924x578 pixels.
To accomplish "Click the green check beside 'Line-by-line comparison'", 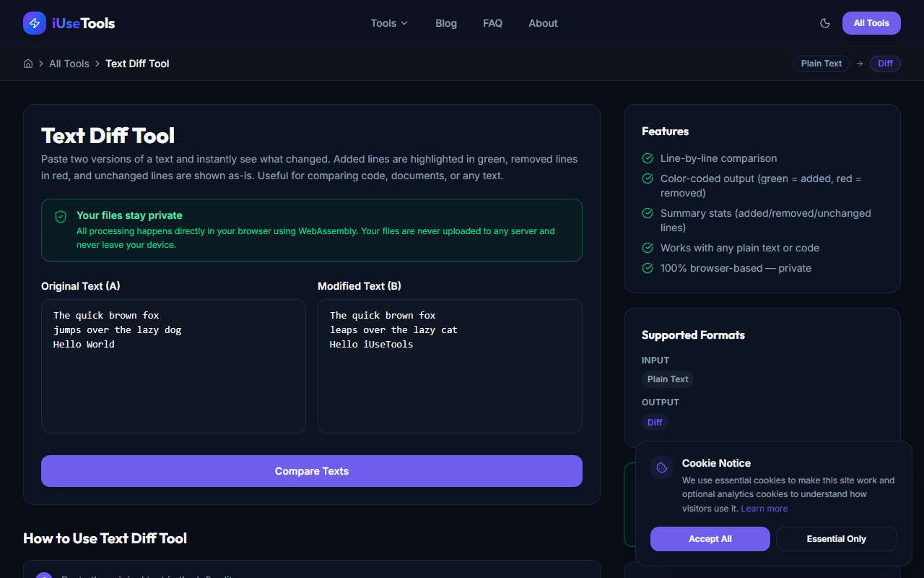I will [x=647, y=158].
